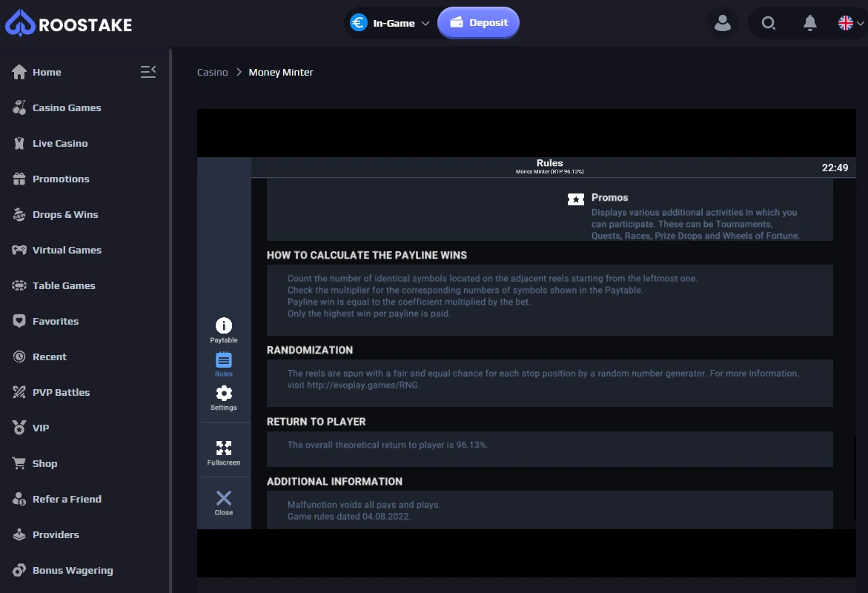
Task: Select the Recent sidebar label
Action: pyautogui.click(x=50, y=357)
